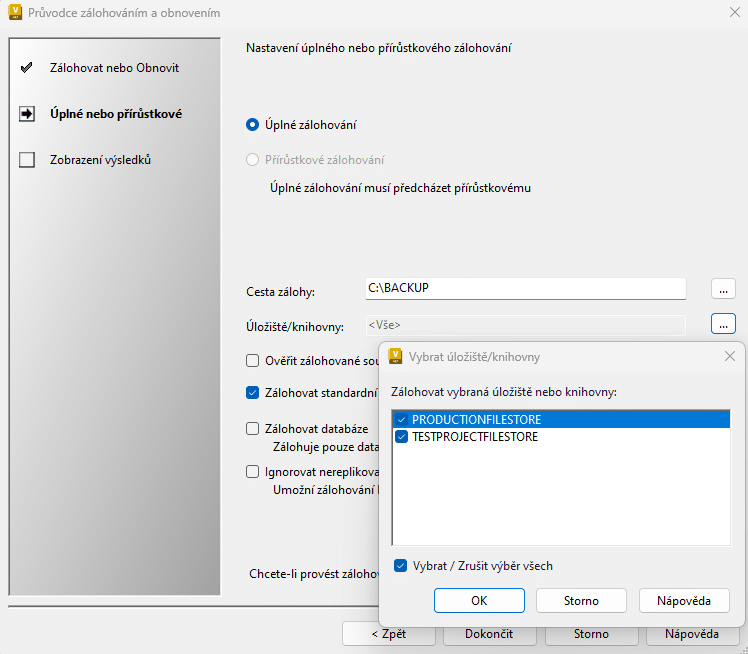This screenshot has width=748, height=654.
Task: Enable the Ignorovat nereplikovaná checkbox
Action: coord(252,472)
